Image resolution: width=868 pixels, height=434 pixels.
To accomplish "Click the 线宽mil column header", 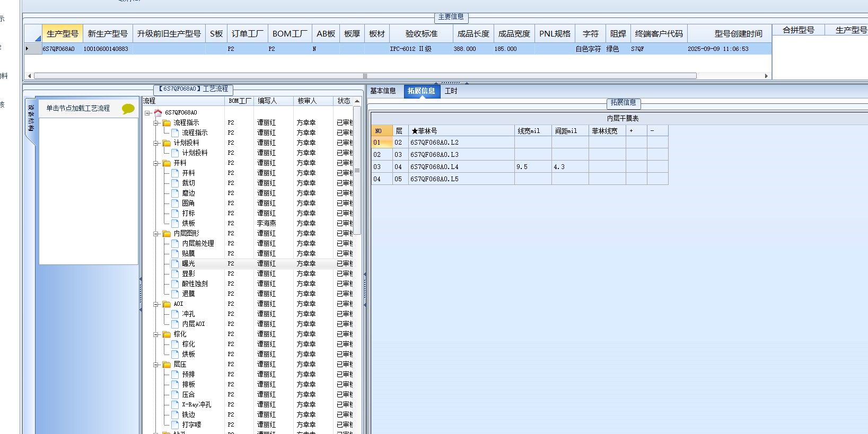I will coord(533,131).
